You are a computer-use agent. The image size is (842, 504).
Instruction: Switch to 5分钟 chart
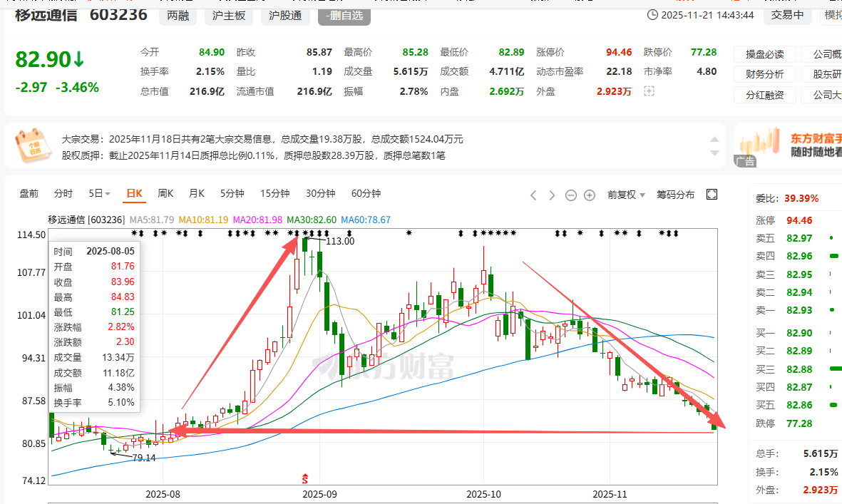[x=232, y=193]
